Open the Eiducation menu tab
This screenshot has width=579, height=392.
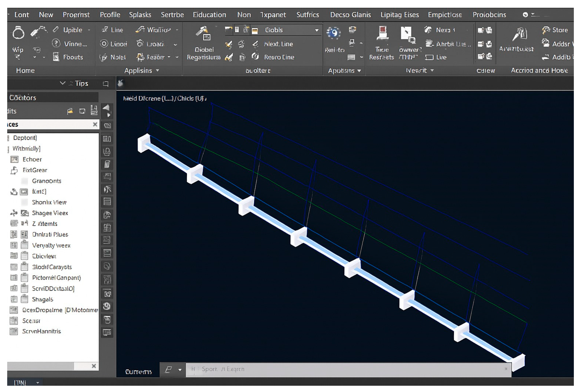pyautogui.click(x=209, y=15)
